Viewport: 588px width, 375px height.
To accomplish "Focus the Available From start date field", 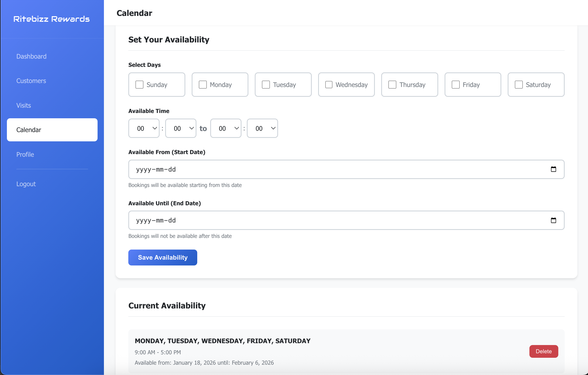I will [346, 169].
